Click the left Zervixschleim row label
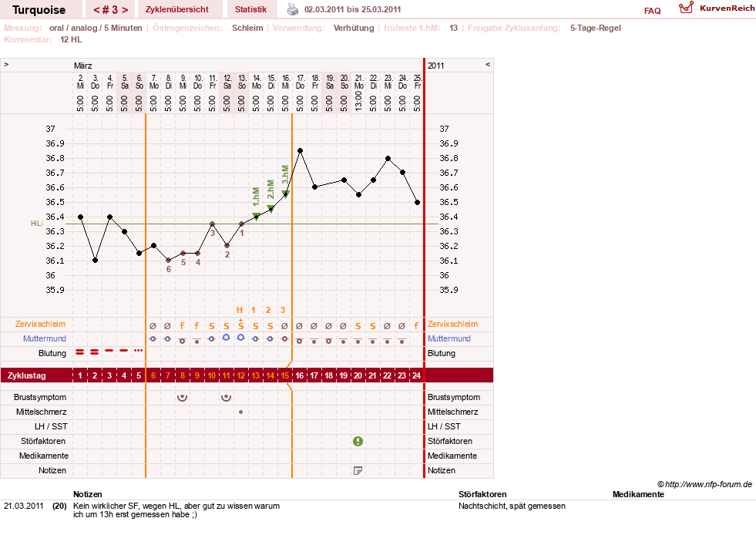This screenshot has width=756, height=535. coord(41,325)
